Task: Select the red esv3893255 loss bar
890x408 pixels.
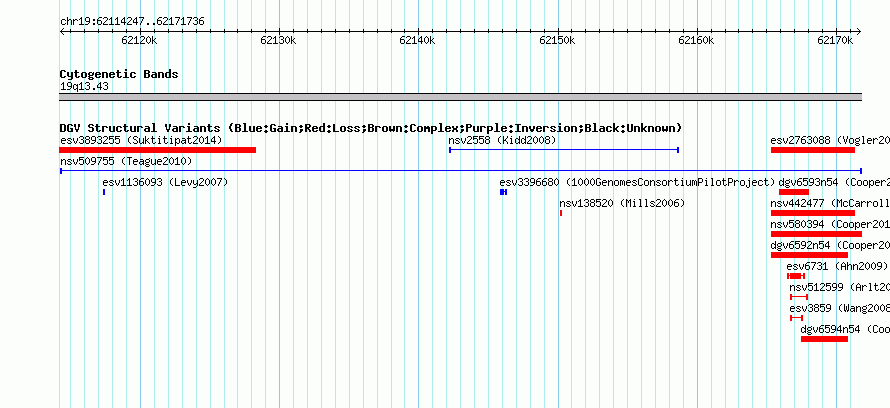Action: click(158, 150)
